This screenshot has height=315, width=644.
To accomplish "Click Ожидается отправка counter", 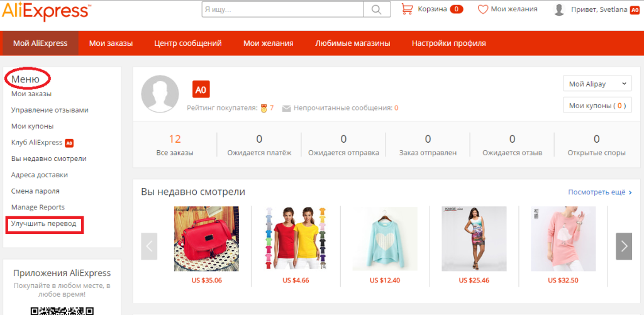I will click(x=343, y=145).
